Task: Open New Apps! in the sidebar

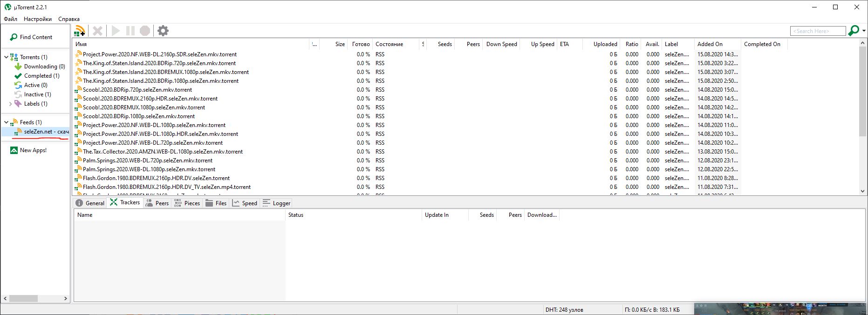Action: coord(33,150)
